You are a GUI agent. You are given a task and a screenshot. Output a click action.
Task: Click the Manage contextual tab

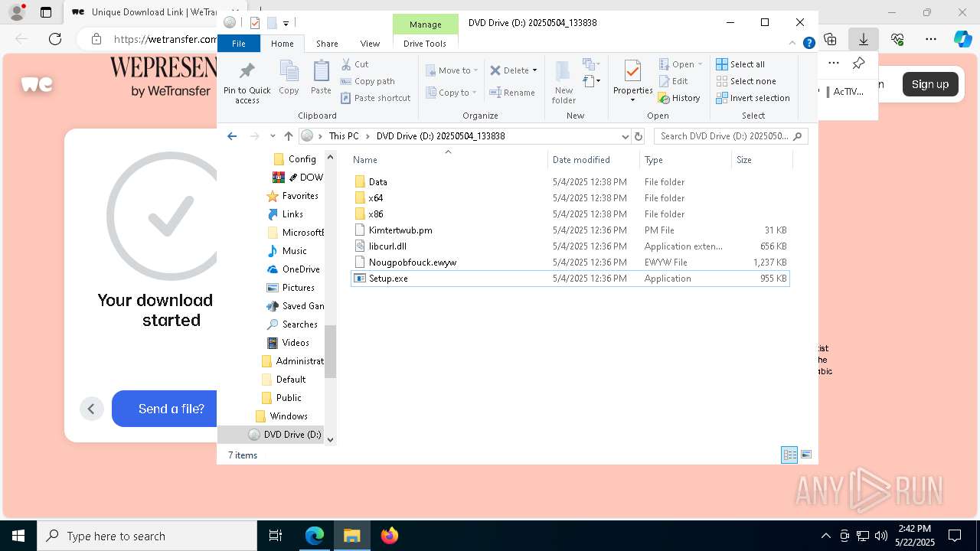tap(425, 24)
